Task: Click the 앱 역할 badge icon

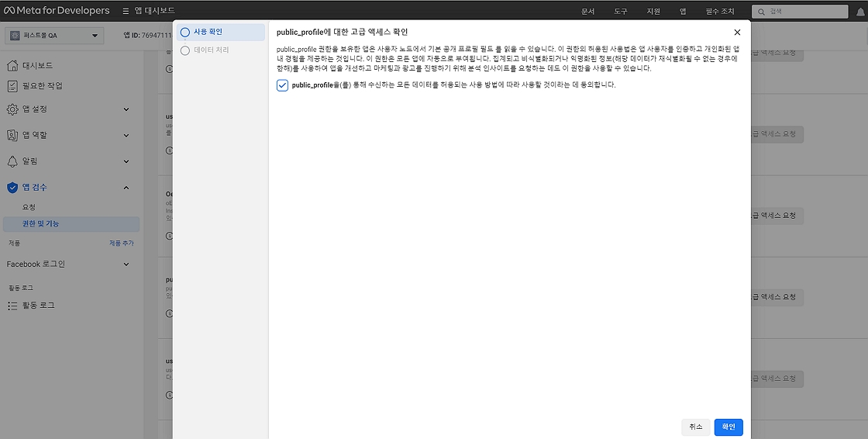Action: [x=12, y=135]
